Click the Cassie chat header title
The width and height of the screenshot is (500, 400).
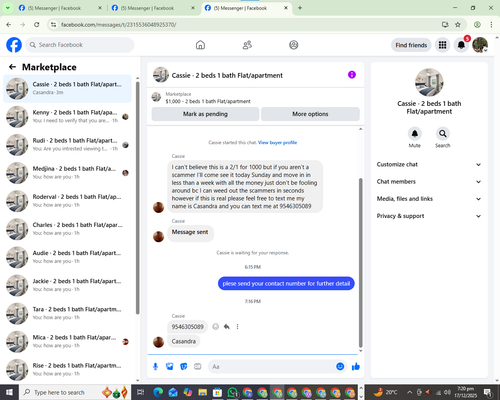tap(227, 75)
